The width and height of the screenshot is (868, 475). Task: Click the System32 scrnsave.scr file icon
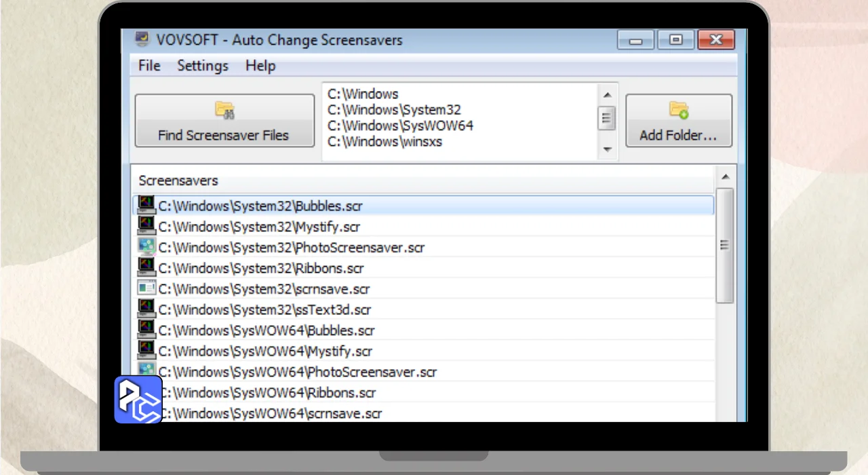point(146,288)
